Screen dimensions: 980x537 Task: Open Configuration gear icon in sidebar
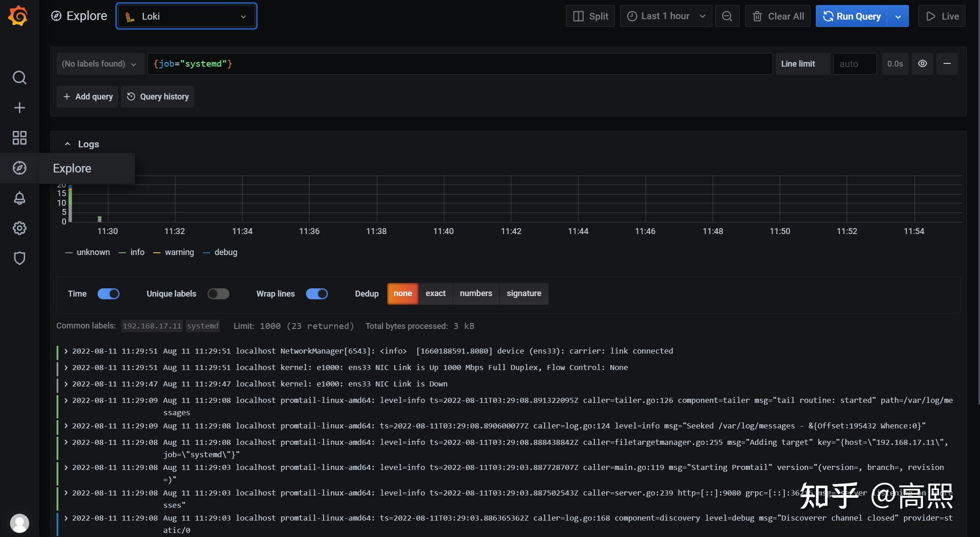coord(19,228)
